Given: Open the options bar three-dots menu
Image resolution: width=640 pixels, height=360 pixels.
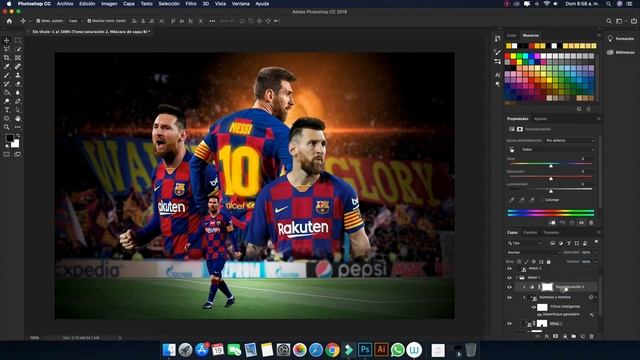Looking at the screenshot, I should coord(212,21).
